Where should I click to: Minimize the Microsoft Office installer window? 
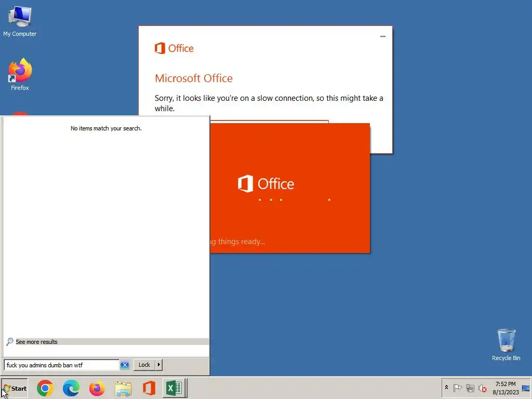383,36
